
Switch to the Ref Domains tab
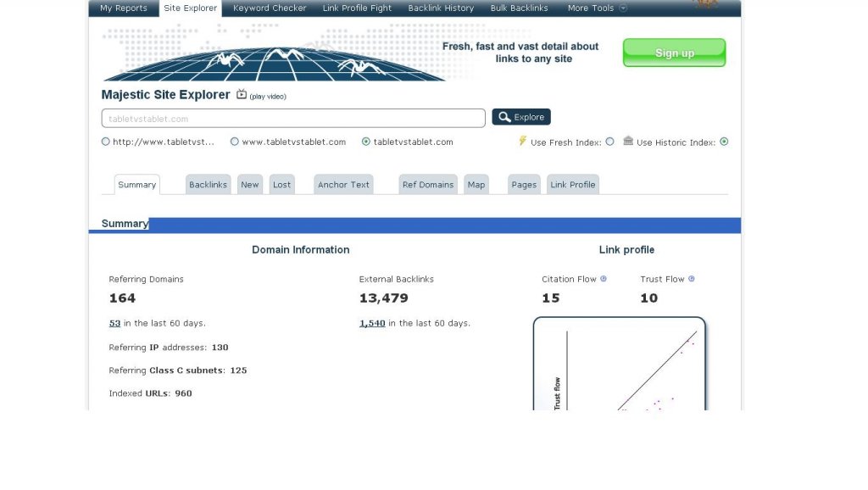click(x=428, y=185)
